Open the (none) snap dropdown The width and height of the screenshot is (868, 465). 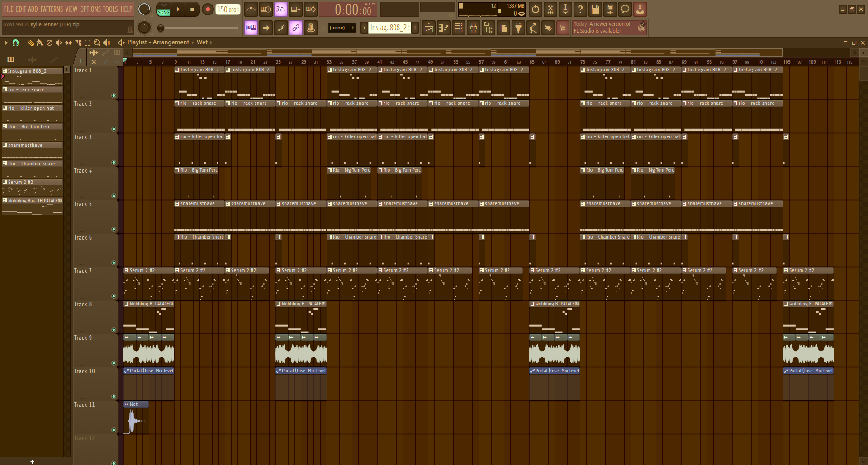coord(342,28)
